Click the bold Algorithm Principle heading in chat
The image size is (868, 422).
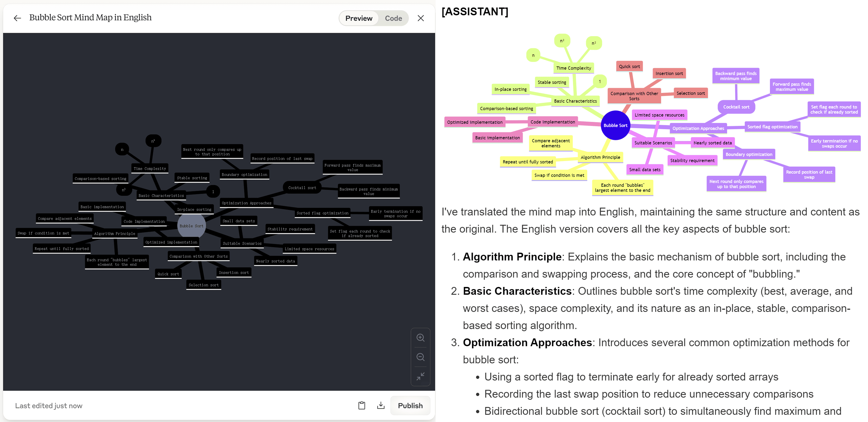click(x=512, y=257)
